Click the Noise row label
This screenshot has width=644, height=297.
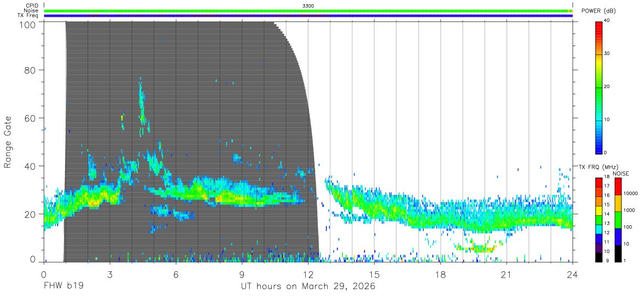point(31,10)
